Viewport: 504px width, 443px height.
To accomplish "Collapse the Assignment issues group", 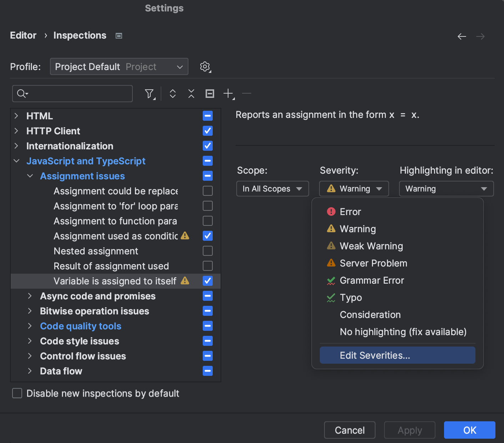I will pos(30,176).
